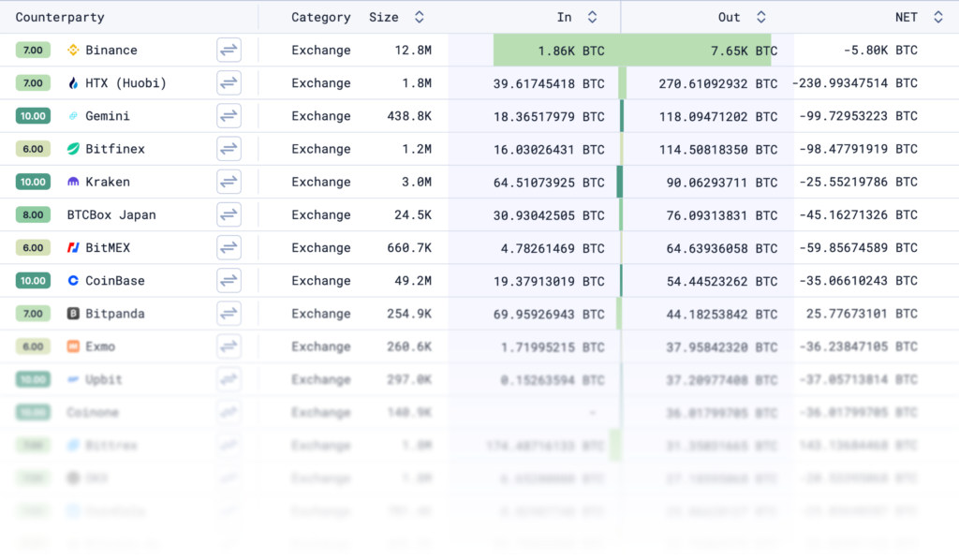The height and width of the screenshot is (560, 959).
Task: Click the Kraken exchange logo icon
Action: 73,182
